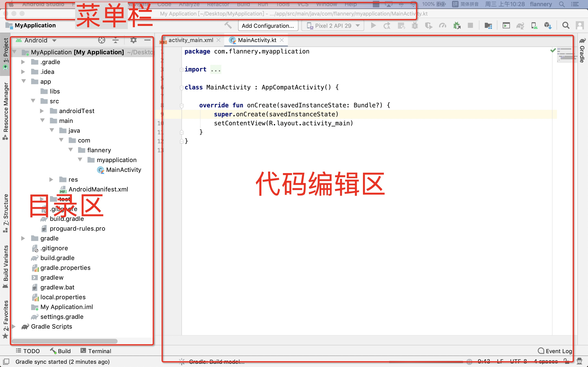Open the Event Log
Viewport: 588px width, 367px height.
(555, 351)
